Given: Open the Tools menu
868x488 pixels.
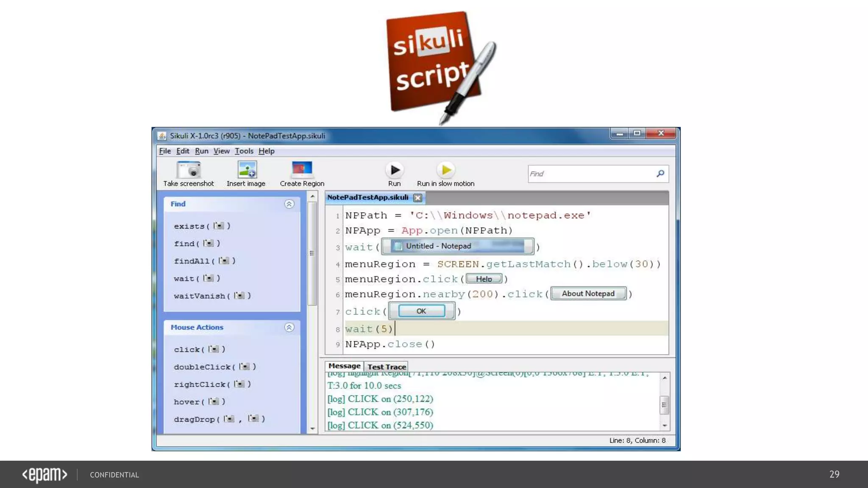Looking at the screenshot, I should click(244, 151).
